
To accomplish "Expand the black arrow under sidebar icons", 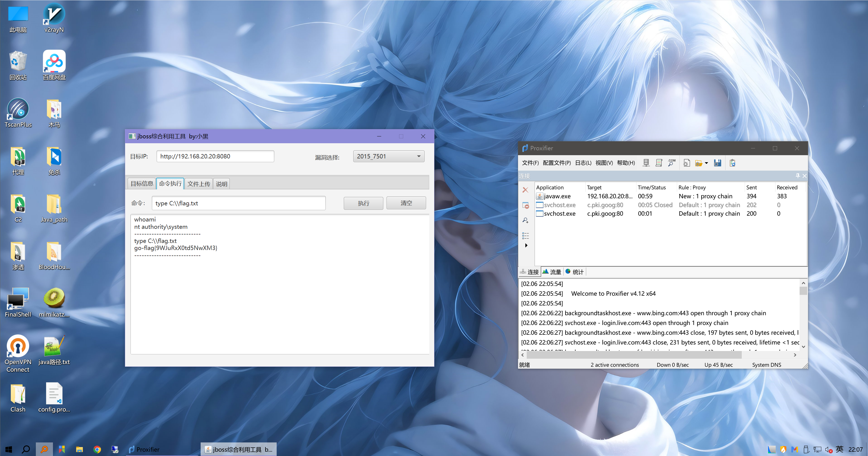I will pos(526,245).
